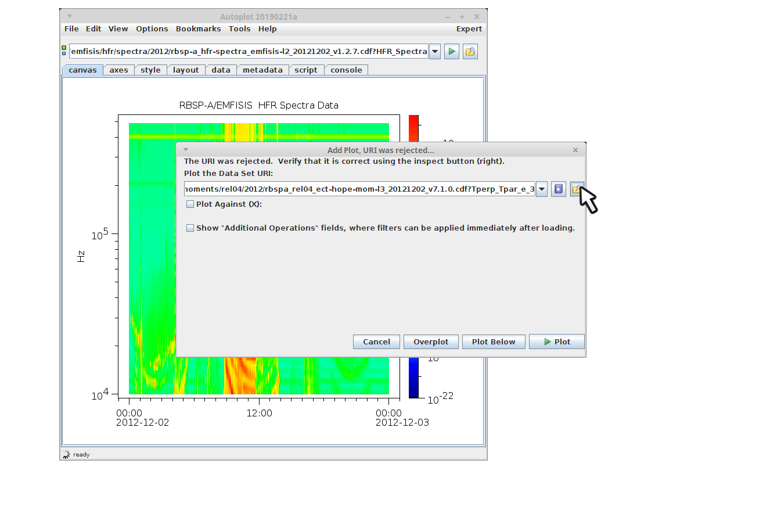Click the green play button in main toolbar
Viewport: 781px width, 532px height.
tap(451, 52)
